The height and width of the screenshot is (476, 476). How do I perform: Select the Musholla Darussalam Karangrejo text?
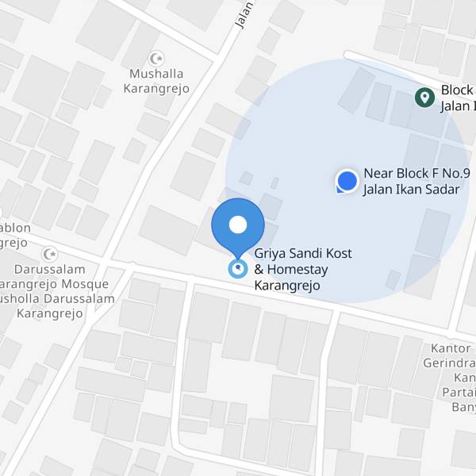point(56,306)
